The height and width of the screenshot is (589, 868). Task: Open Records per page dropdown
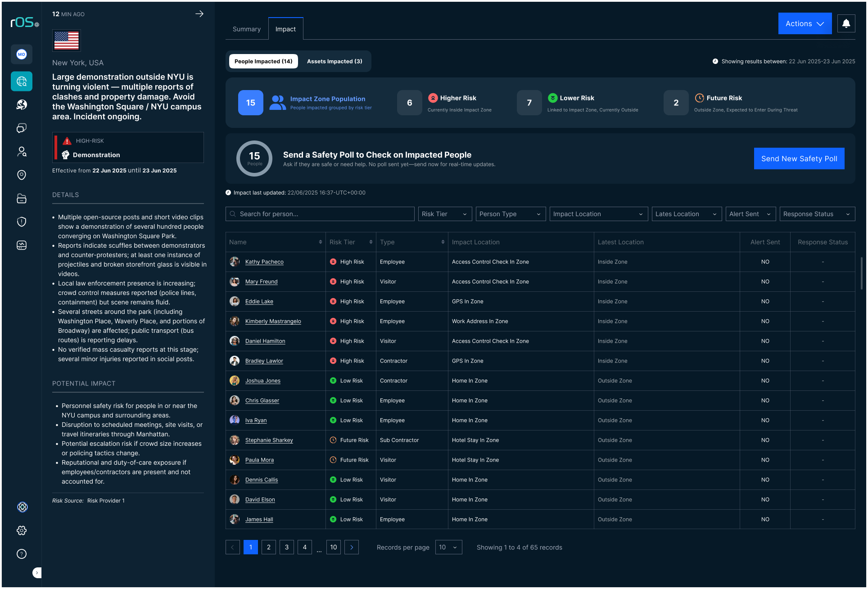[448, 547]
